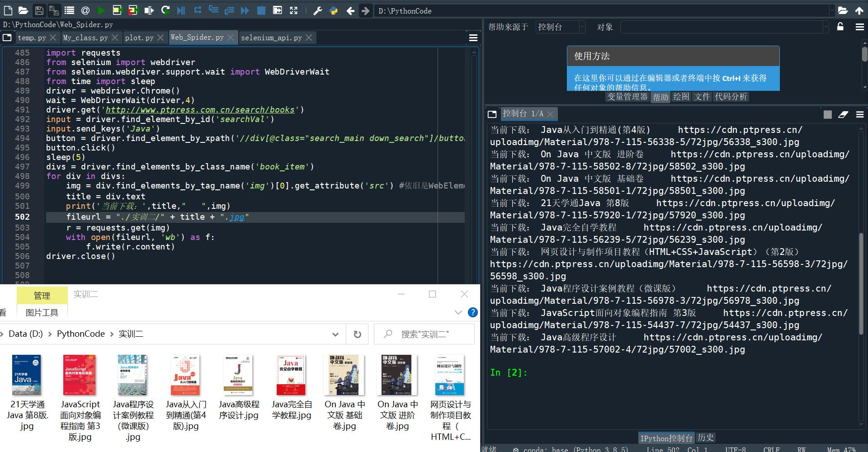Open the editor pane options menu
The image size is (868, 452).
(x=473, y=38)
